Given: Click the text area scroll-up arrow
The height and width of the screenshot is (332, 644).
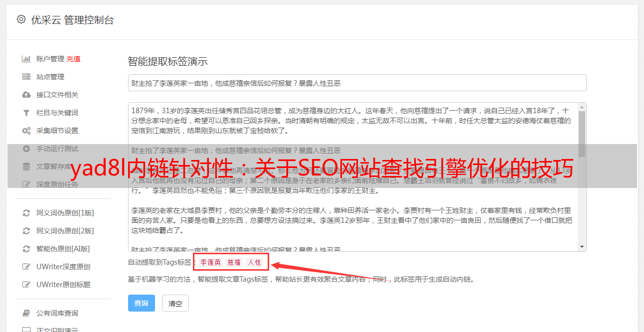Looking at the screenshot, I should pos(582,107).
